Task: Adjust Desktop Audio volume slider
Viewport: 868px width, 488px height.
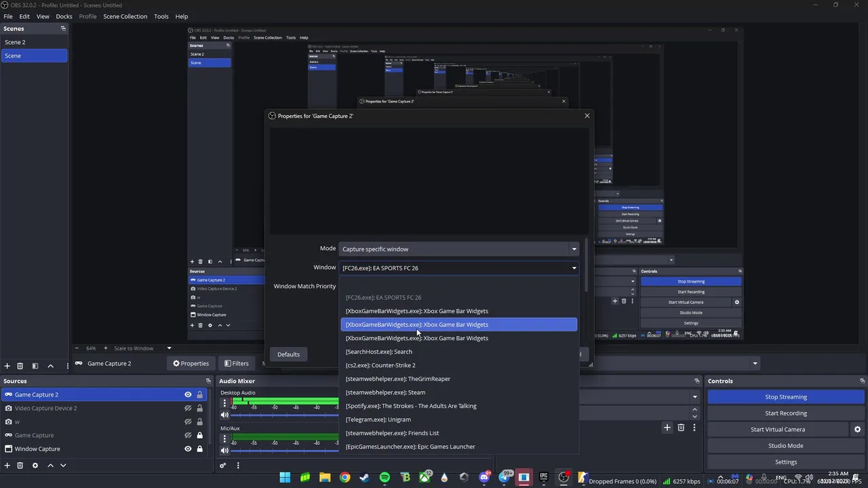Action: (x=286, y=415)
